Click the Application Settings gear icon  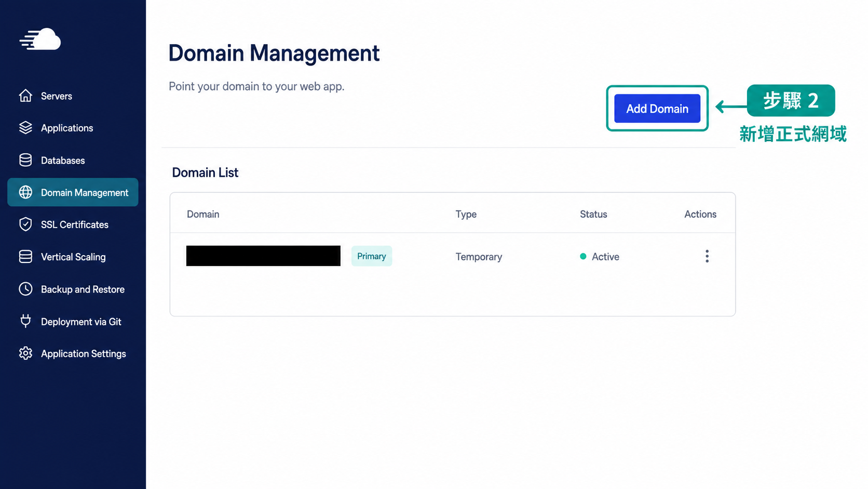[25, 353]
